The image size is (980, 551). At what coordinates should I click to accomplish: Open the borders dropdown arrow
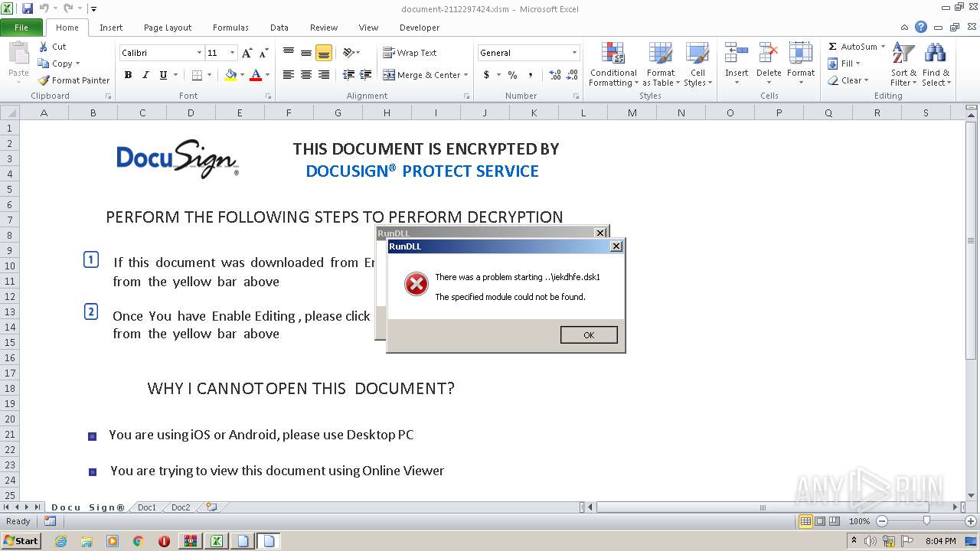[210, 75]
